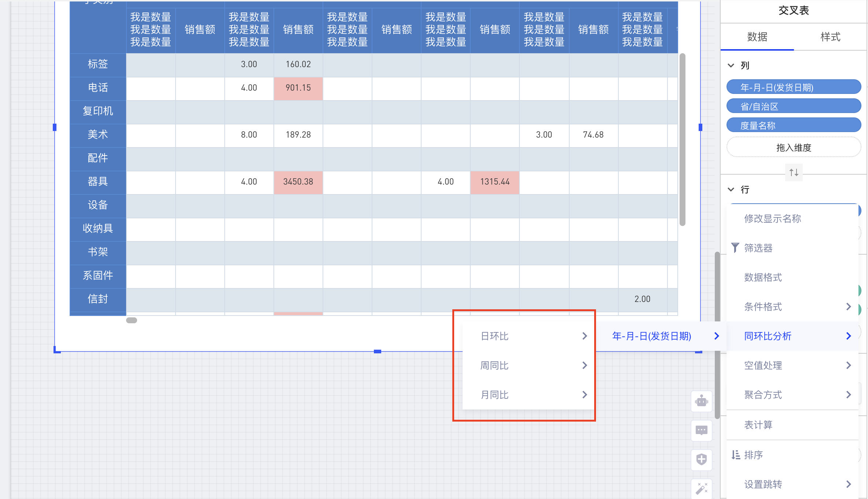Select the 省/自治区 field pill
The width and height of the screenshot is (868, 499).
coord(793,106)
